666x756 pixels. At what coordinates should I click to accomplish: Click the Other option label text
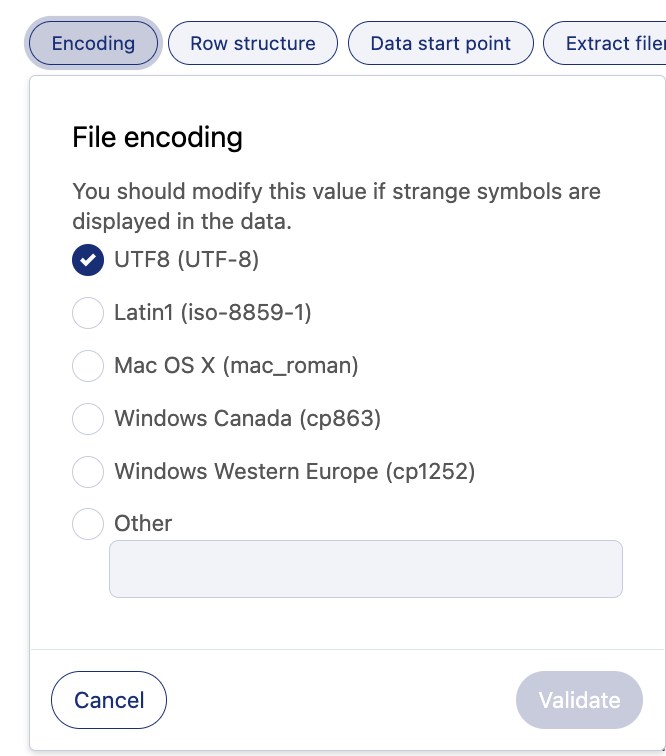coord(143,523)
